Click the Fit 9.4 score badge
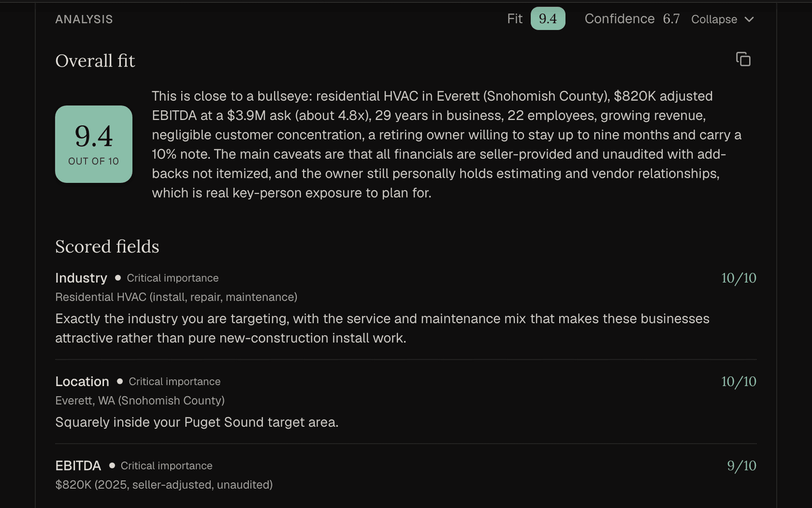The image size is (812, 508). (548, 19)
